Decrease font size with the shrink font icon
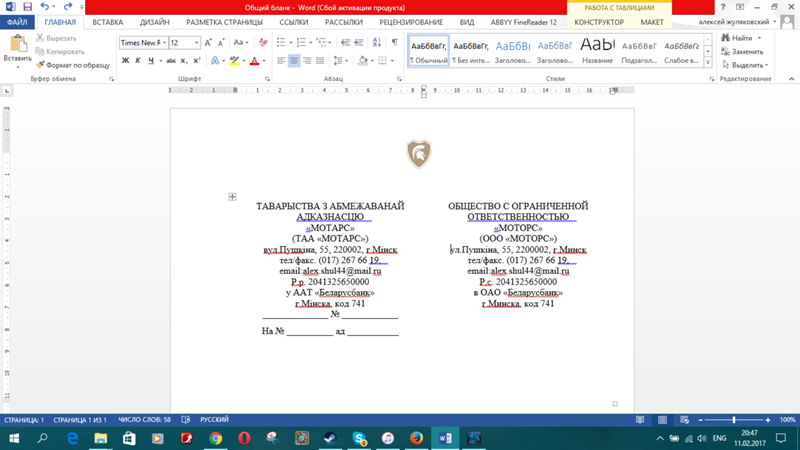Image resolution: width=800 pixels, height=450 pixels. point(221,43)
